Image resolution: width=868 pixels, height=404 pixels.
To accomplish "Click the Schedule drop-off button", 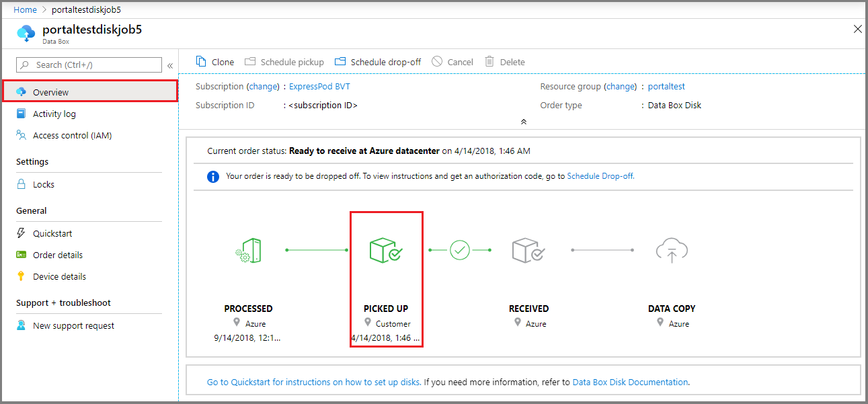I will pyautogui.click(x=378, y=62).
